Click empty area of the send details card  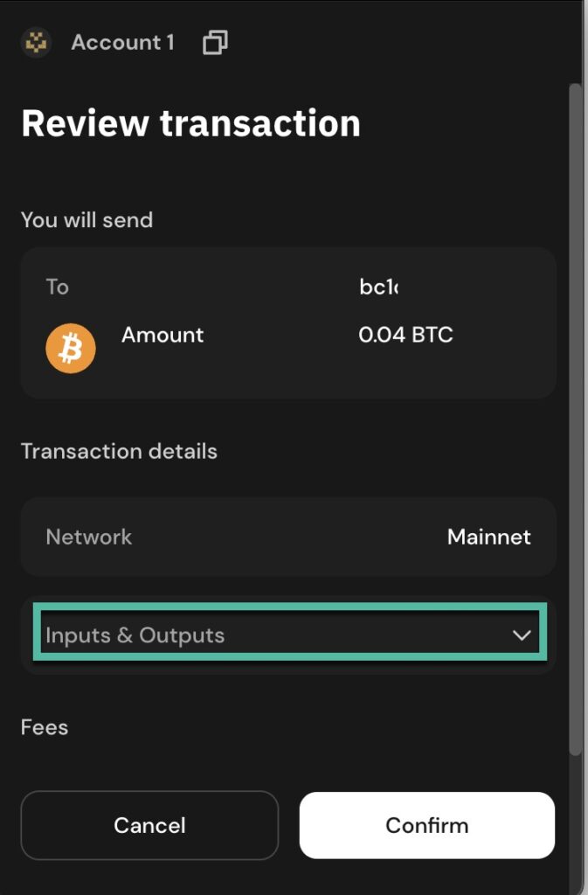tap(262, 376)
